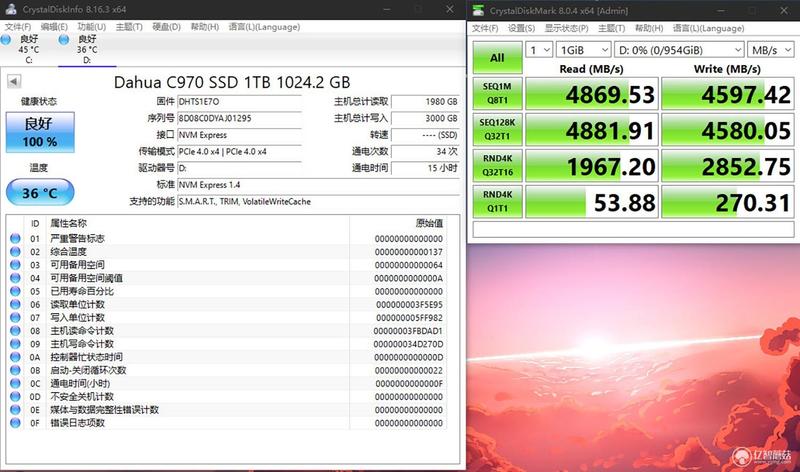The height and width of the screenshot is (472, 800).
Task: Open 文件(F) menu in CrystalDiskInfo
Action: pyautogui.click(x=18, y=27)
